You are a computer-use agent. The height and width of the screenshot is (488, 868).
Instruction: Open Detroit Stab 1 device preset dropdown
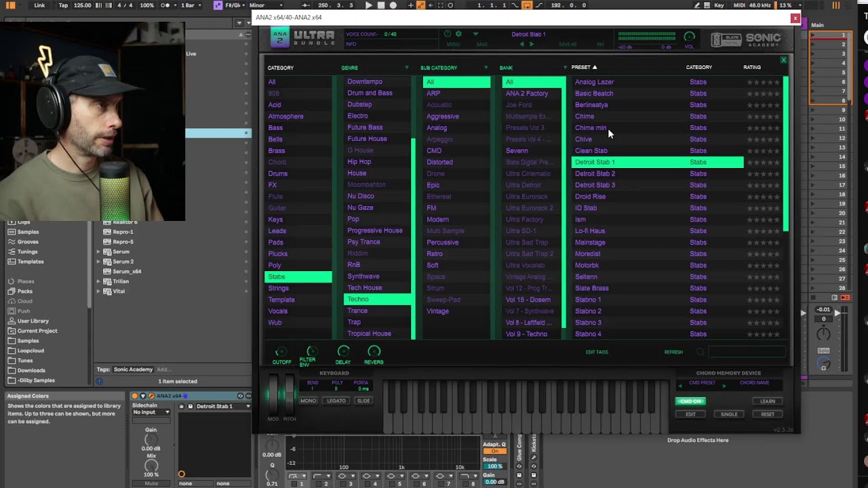coord(222,407)
